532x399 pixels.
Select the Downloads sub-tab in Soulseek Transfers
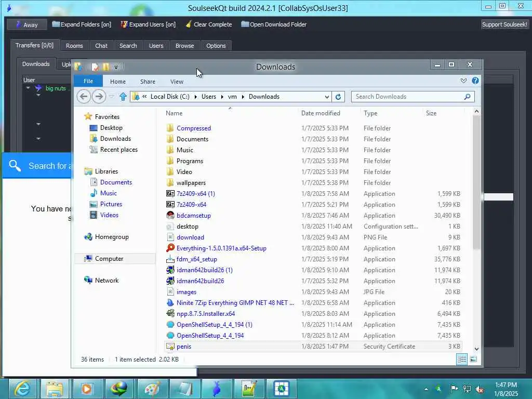(x=36, y=64)
